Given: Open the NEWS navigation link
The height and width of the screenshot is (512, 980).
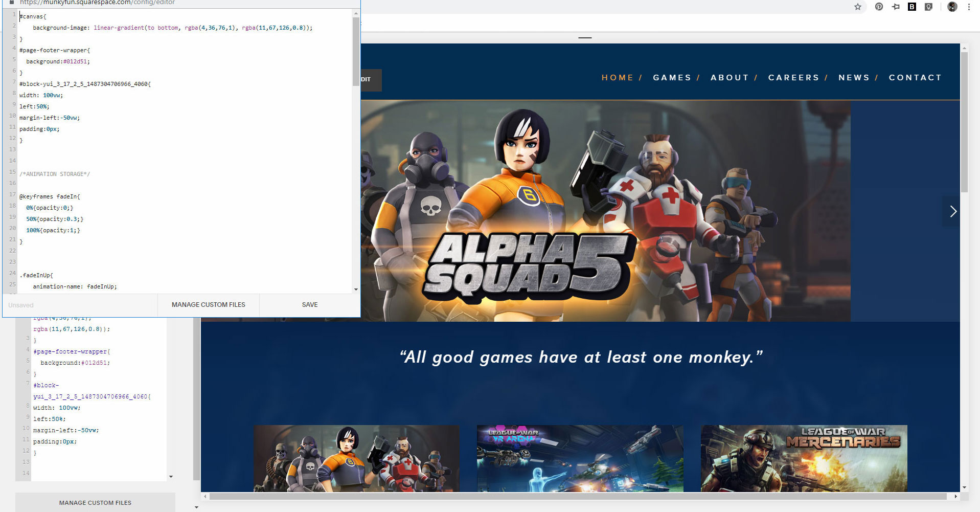Looking at the screenshot, I should (x=854, y=78).
